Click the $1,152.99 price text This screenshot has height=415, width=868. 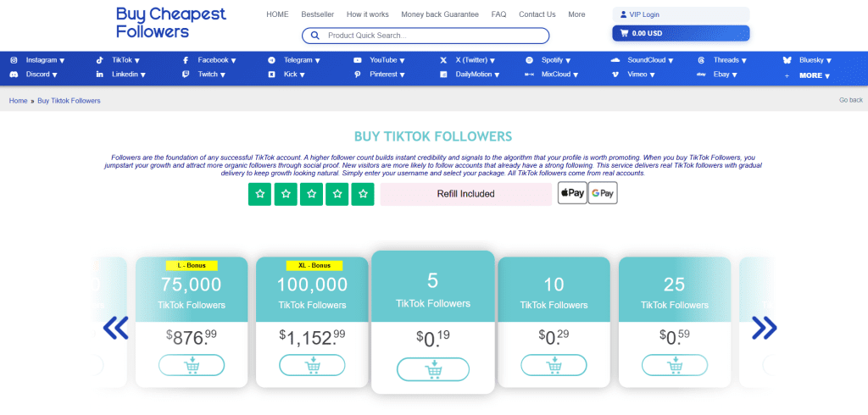pos(312,336)
